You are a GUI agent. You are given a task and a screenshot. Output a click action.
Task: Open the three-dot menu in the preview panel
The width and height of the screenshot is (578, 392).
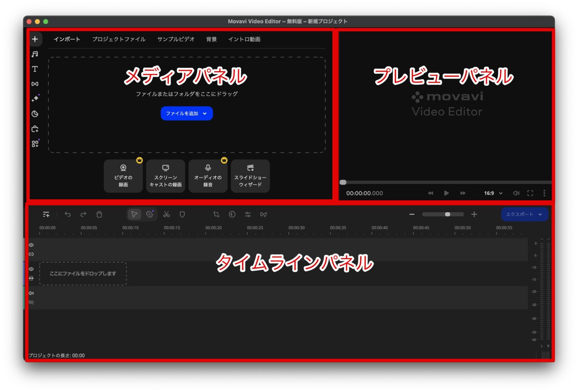click(544, 193)
